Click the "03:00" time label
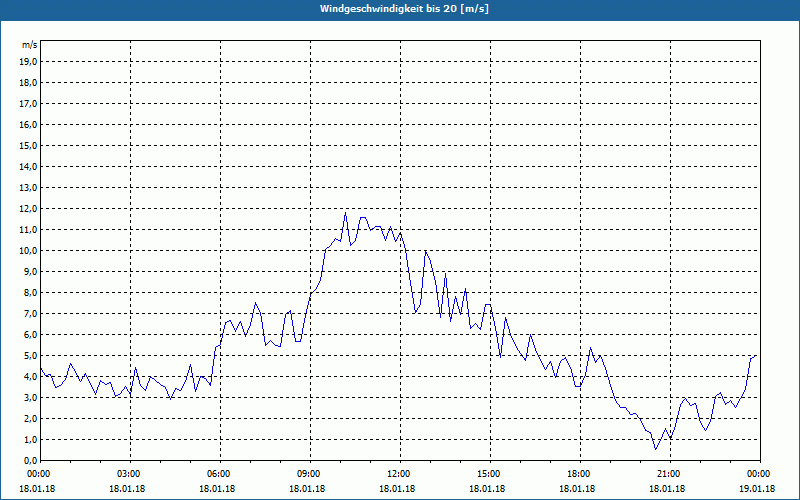Image resolution: width=800 pixels, height=500 pixels. [131, 474]
